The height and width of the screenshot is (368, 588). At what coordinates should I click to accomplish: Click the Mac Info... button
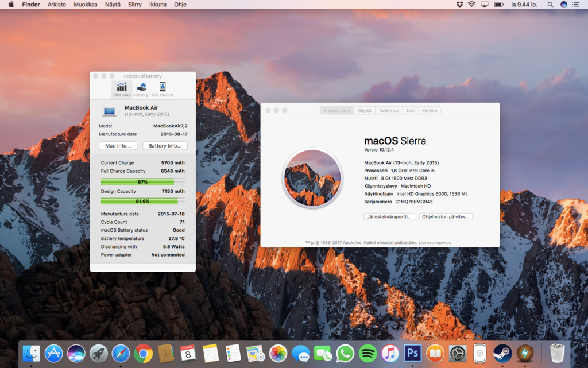pos(118,146)
